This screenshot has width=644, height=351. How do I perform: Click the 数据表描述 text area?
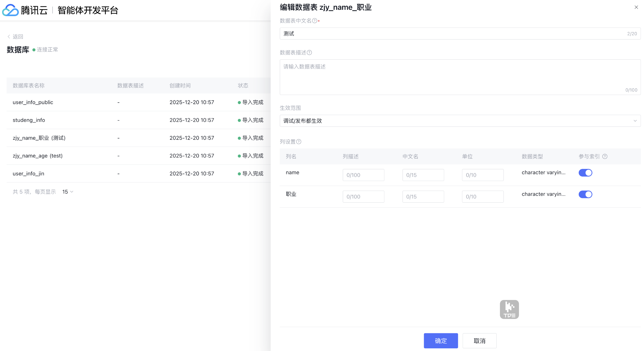[x=460, y=77]
